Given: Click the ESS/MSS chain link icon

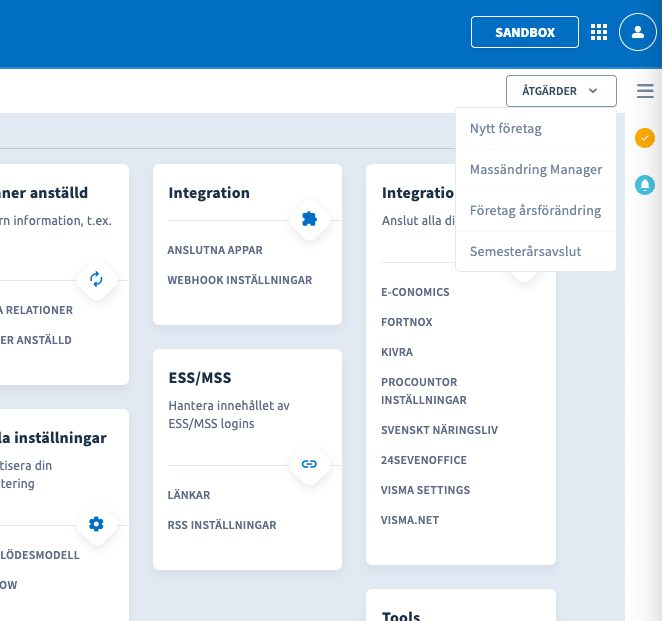Looking at the screenshot, I should 310,464.
